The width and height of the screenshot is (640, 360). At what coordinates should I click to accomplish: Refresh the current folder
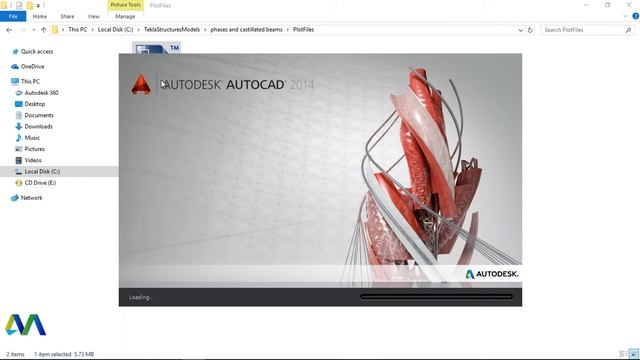tap(530, 30)
